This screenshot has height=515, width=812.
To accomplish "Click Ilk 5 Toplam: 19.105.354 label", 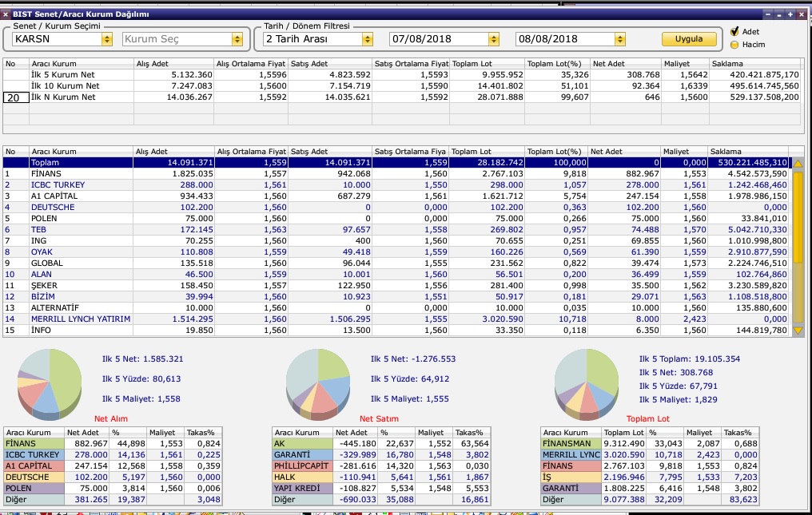I will (x=689, y=359).
